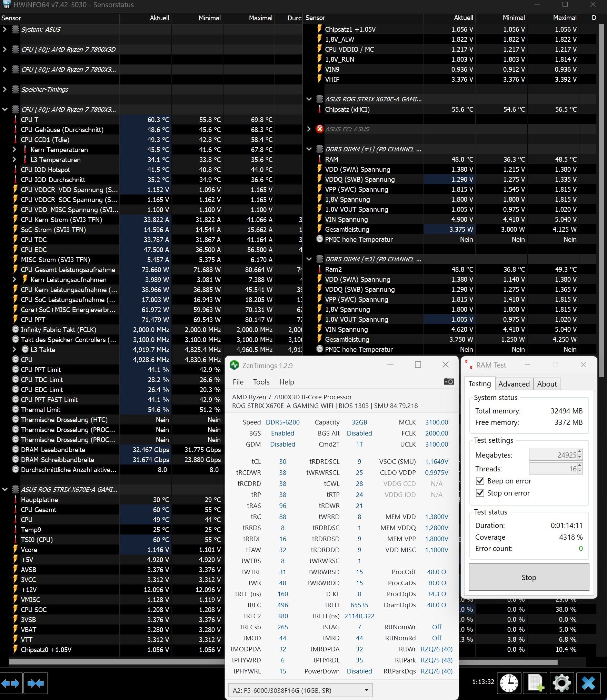Click the ZenTimings app logo icon
This screenshot has width=607, height=700.
[x=234, y=365]
